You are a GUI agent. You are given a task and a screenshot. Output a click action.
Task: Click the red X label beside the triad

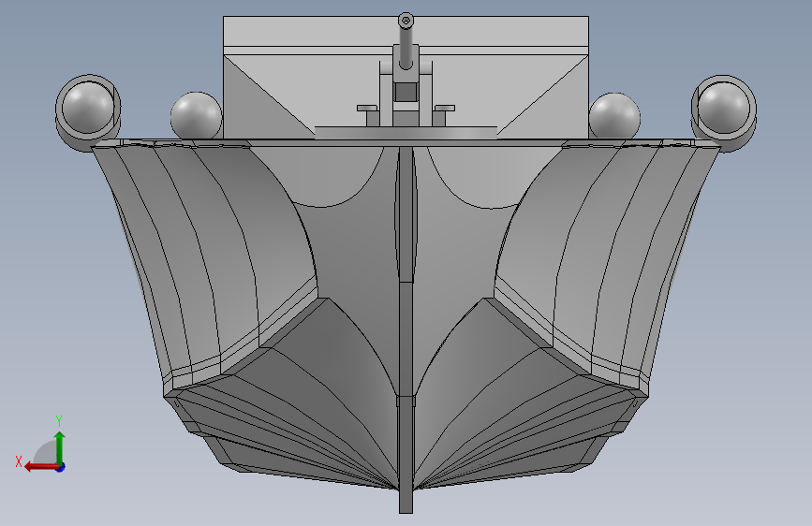pos(19,461)
